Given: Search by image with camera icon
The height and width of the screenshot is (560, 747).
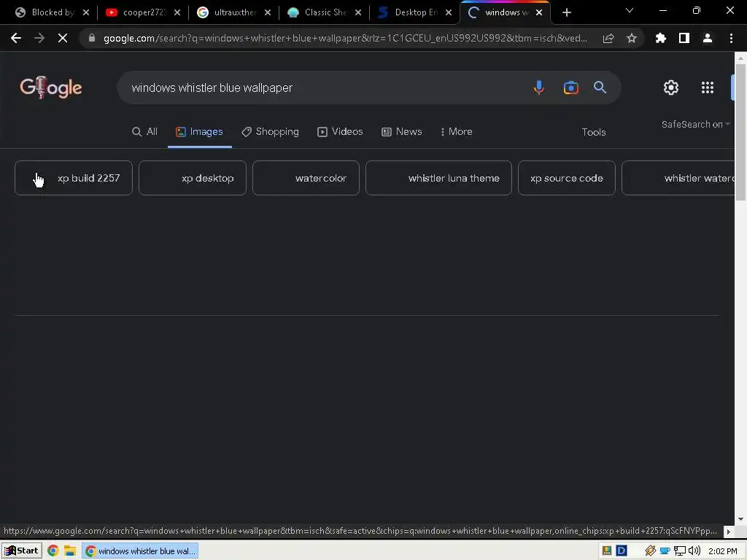Looking at the screenshot, I should click(x=570, y=87).
